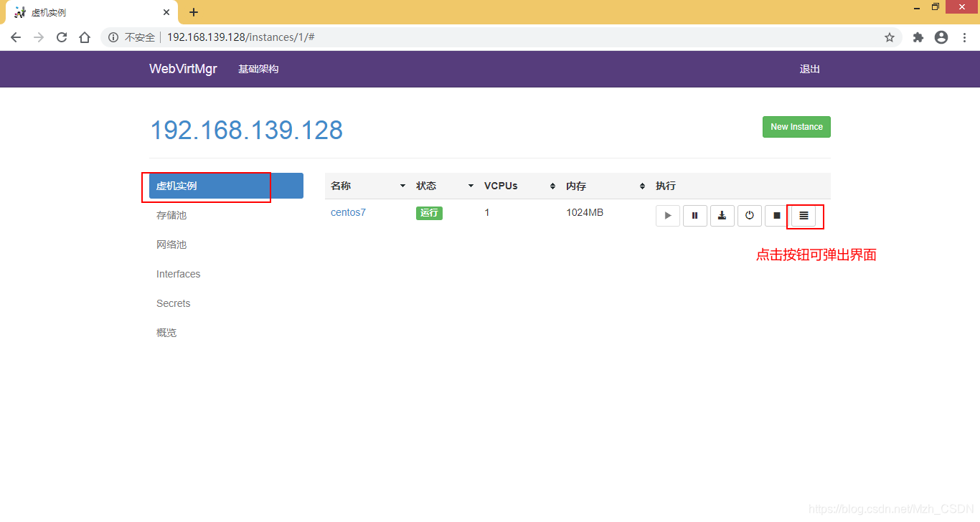The width and height of the screenshot is (980, 522).
Task: Focus the browser address bar
Action: [502, 37]
